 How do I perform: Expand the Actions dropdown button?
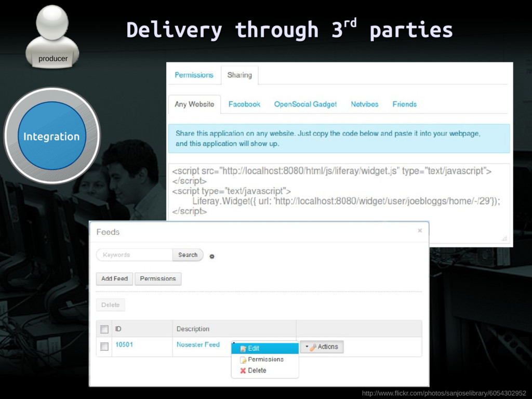[322, 347]
